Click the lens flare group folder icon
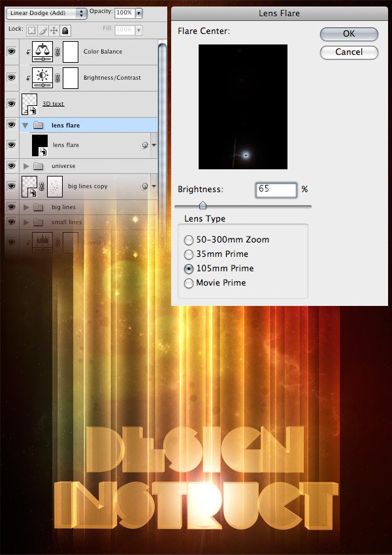 pos(38,125)
